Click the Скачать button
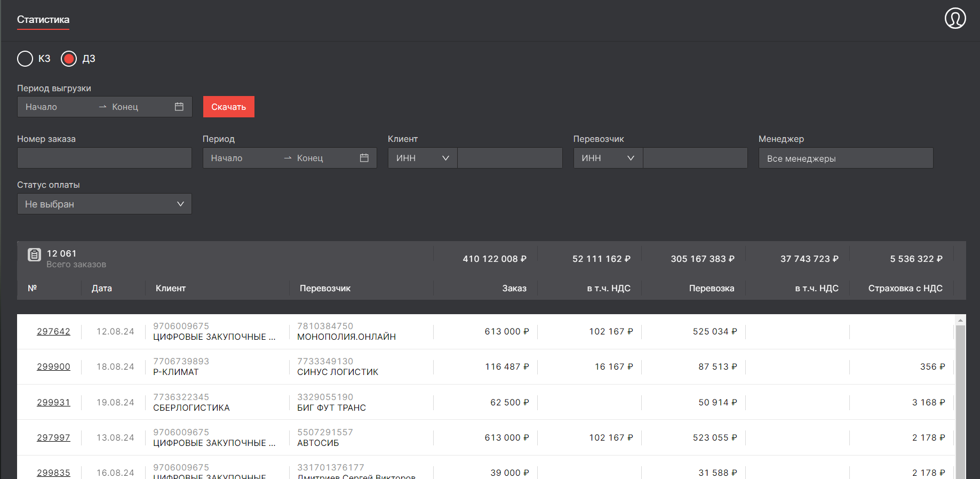The width and height of the screenshot is (980, 479). (229, 107)
